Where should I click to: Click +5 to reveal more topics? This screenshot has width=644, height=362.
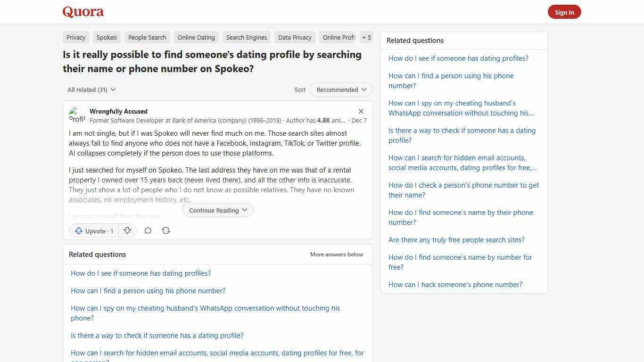[x=366, y=37]
